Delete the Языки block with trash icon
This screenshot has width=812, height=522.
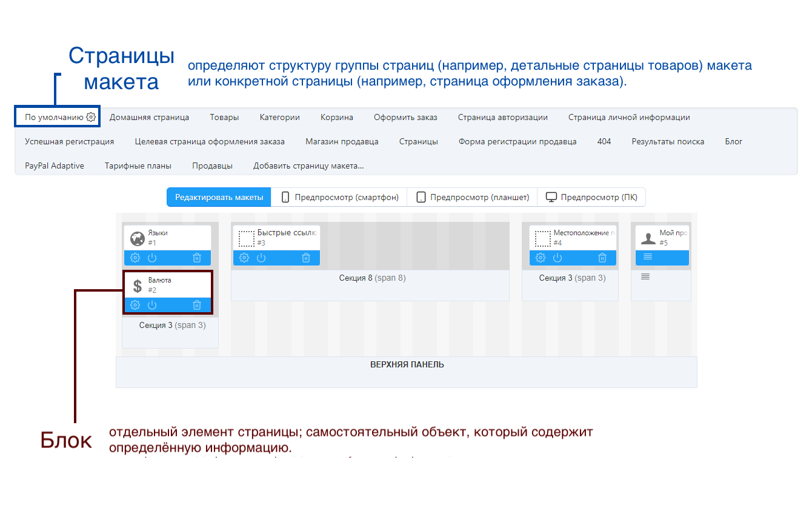pos(197,258)
